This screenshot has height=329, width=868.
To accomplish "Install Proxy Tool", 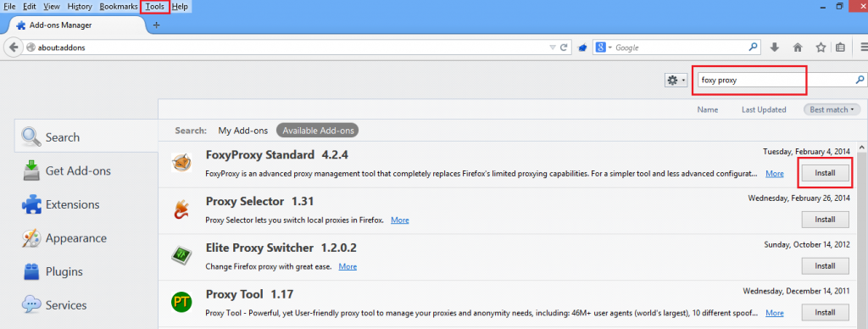I will click(x=825, y=313).
